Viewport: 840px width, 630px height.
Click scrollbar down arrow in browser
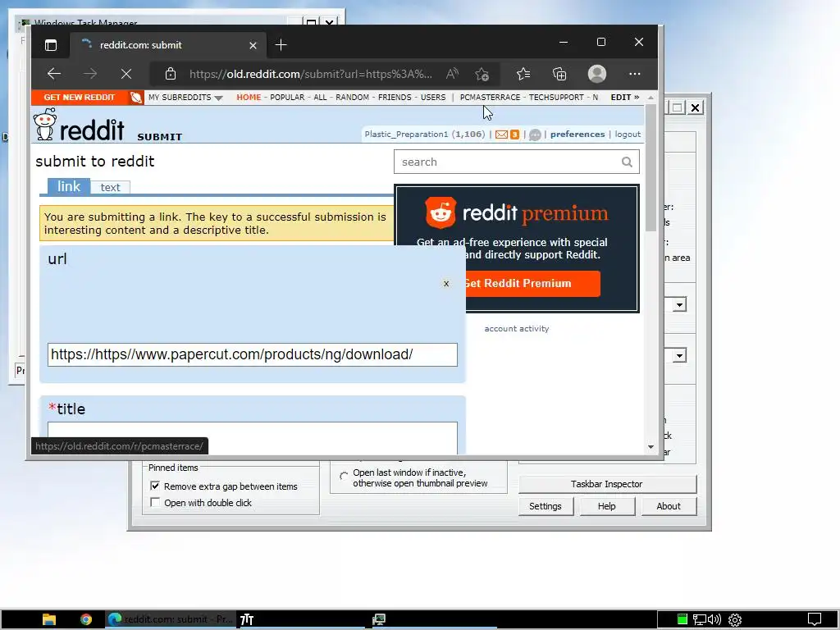(651, 447)
